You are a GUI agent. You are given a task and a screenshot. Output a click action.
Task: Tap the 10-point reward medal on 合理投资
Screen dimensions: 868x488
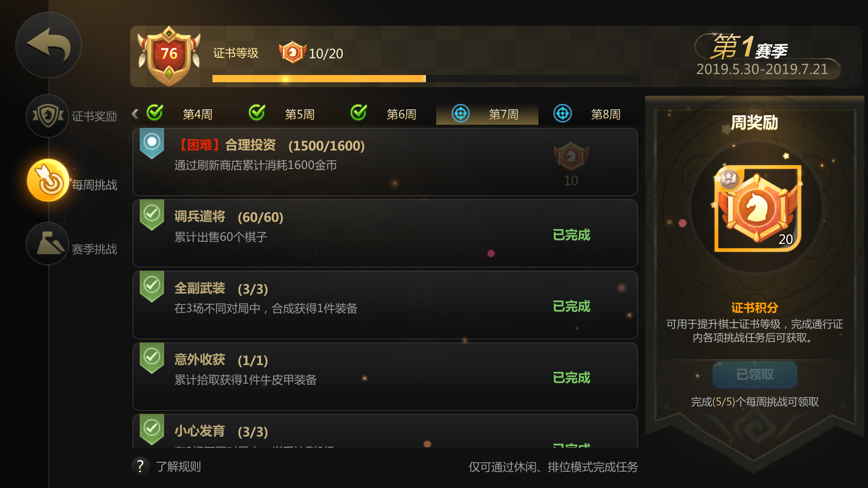571,156
